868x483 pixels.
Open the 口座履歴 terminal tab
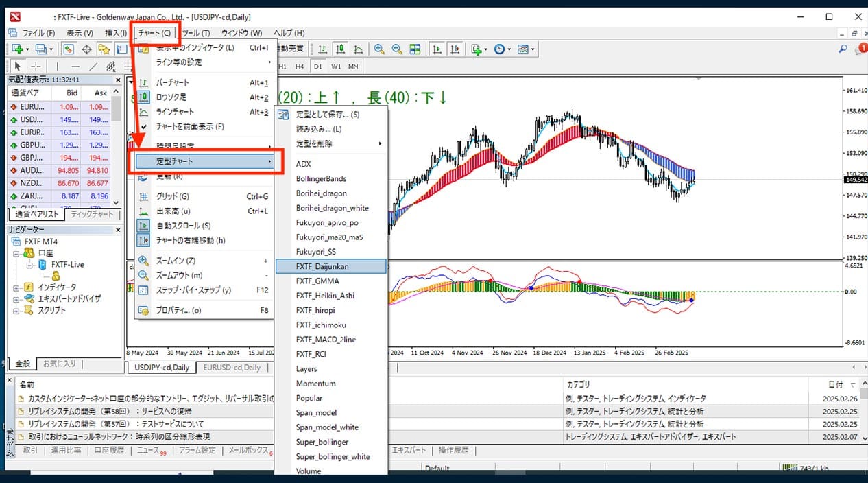pyautogui.click(x=110, y=451)
